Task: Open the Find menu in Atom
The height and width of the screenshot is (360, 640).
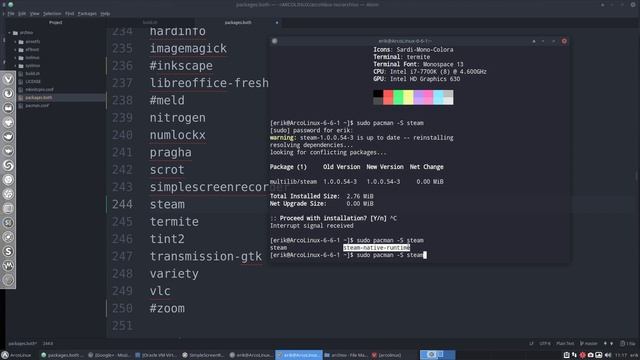Action: coord(70,13)
